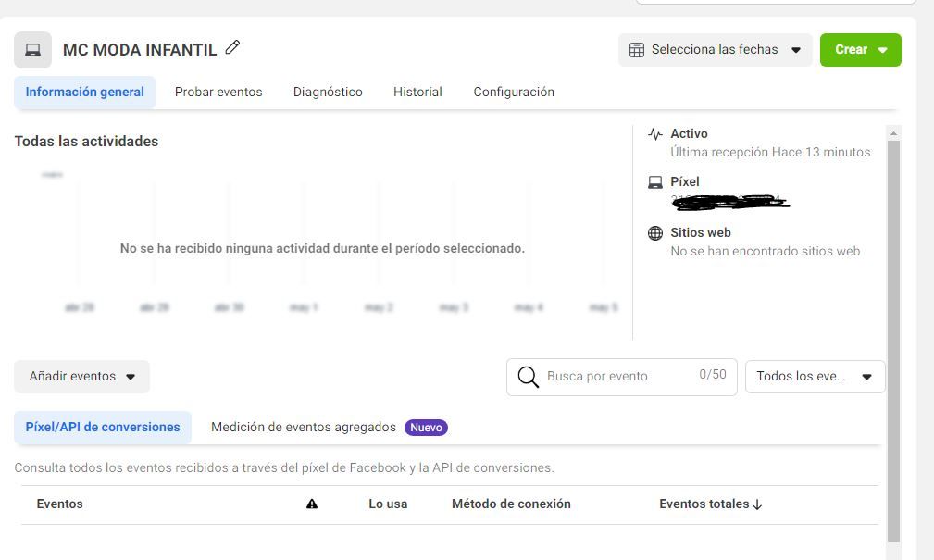Open the Historial tab
This screenshot has width=934, height=560.
417,93
